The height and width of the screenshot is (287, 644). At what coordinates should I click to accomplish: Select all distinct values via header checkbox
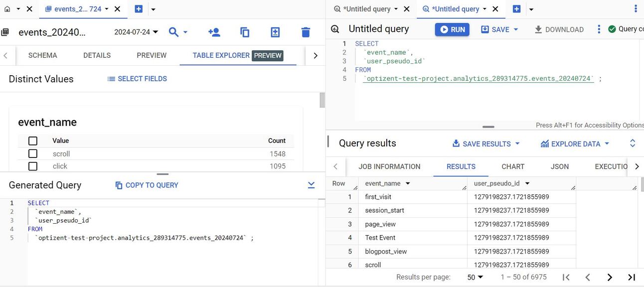pyautogui.click(x=32, y=141)
